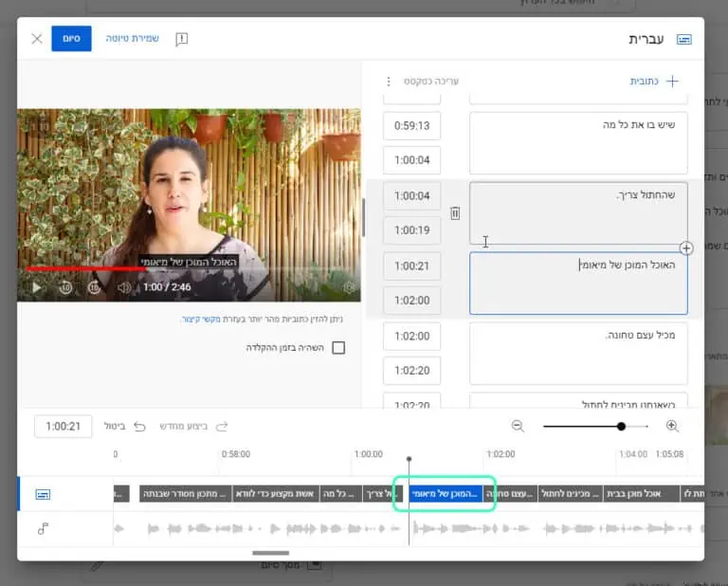This screenshot has width=728, height=586.
Task: Play the video preview
Action: tap(36, 287)
